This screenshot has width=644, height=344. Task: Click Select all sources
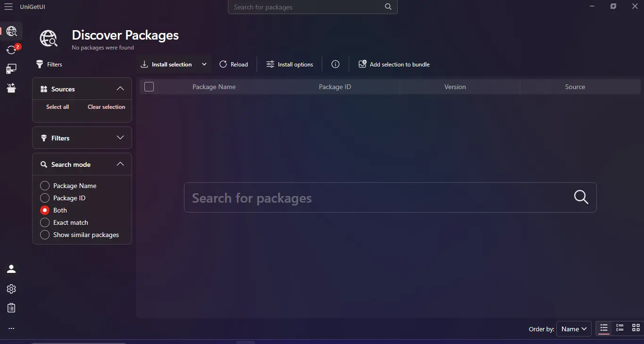click(58, 107)
